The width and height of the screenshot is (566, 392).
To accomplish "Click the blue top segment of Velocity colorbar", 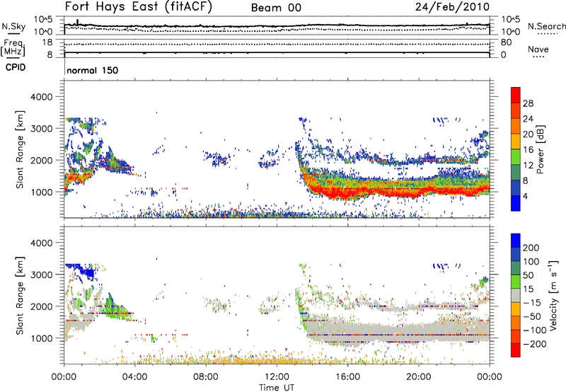I will coord(516,241).
